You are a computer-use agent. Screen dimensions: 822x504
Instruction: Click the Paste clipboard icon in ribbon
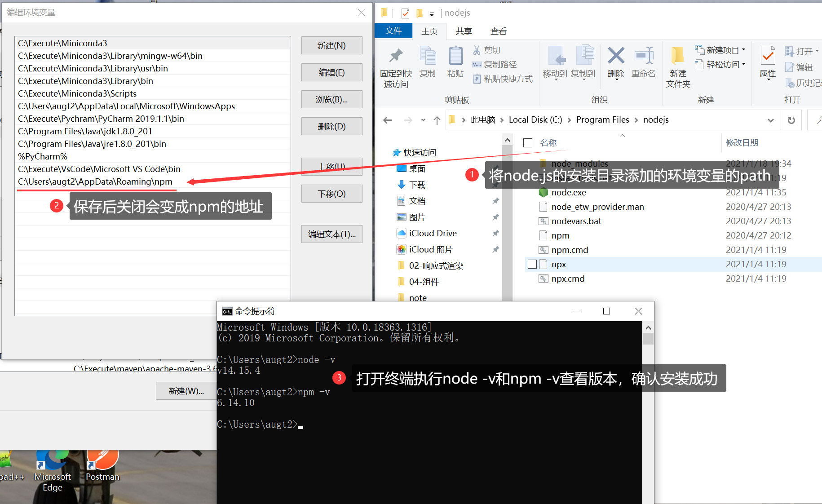tap(455, 56)
